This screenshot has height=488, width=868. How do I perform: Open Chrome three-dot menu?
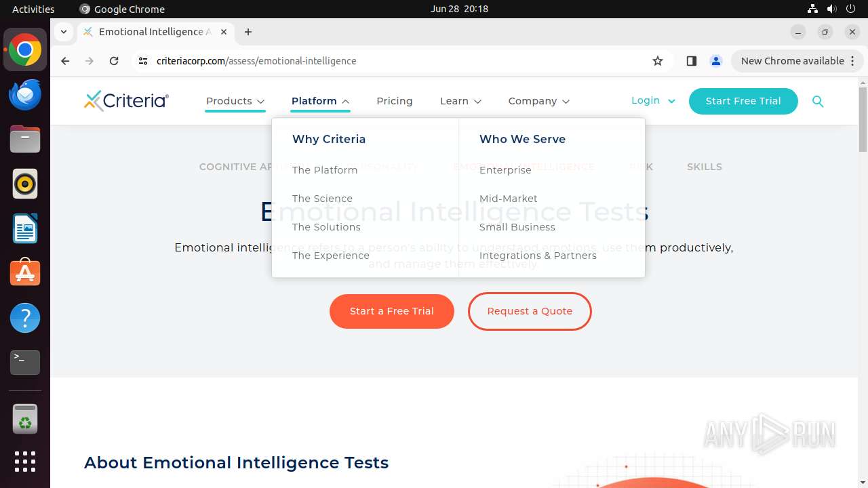pyautogui.click(x=854, y=61)
